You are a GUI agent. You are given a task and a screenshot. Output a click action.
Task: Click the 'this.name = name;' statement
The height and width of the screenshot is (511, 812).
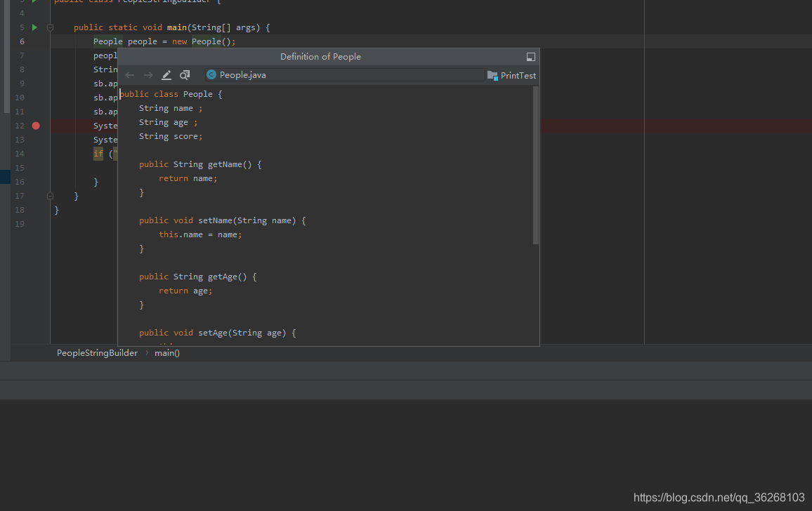click(200, 234)
